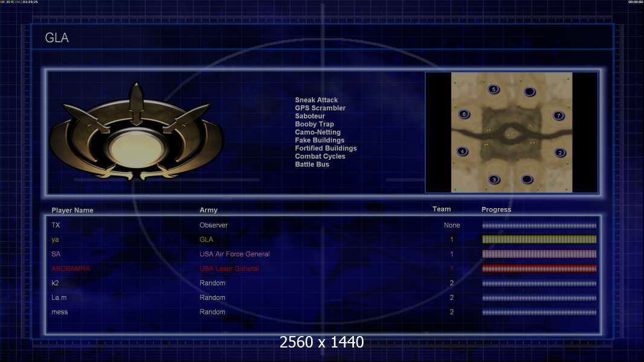Image resolution: width=644 pixels, height=362 pixels.
Task: Select player name La.m
Action: pos(59,297)
